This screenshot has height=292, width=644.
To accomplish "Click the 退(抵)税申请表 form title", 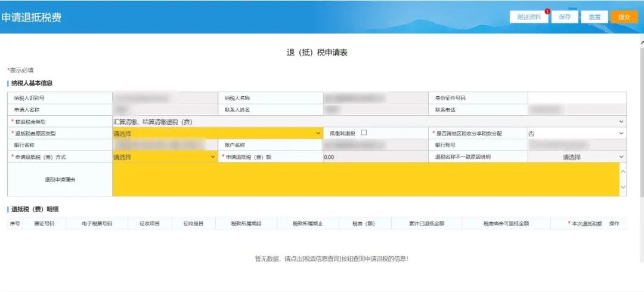I will 317,53.
